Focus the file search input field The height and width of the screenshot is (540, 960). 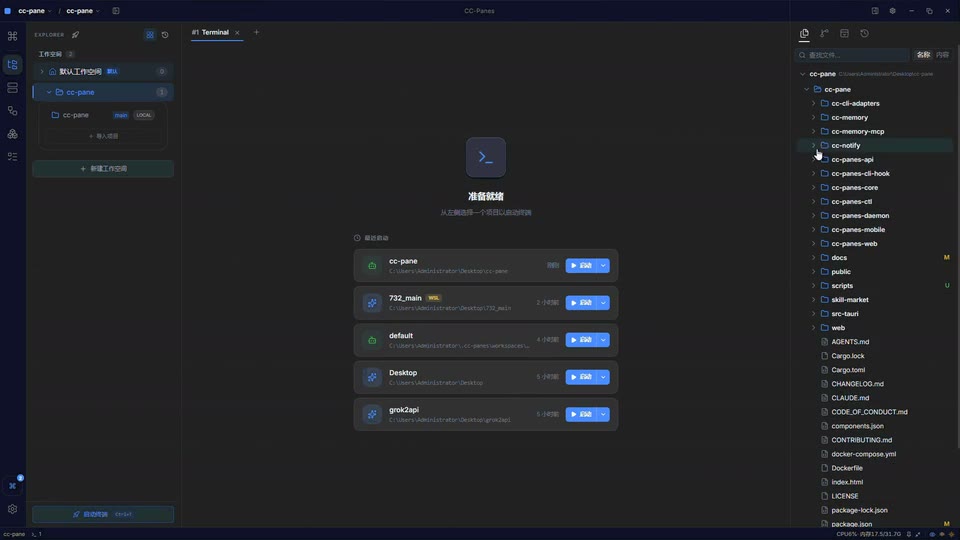[x=852, y=55]
